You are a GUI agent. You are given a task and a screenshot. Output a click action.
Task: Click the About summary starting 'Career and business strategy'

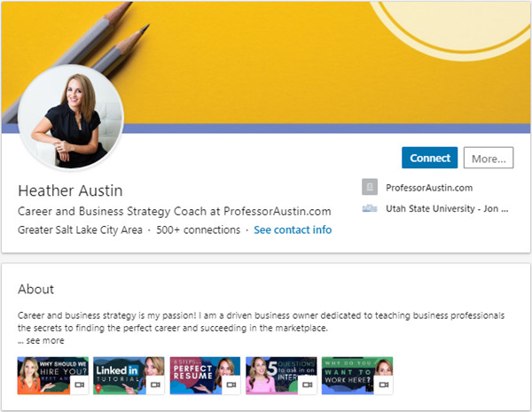(261, 322)
